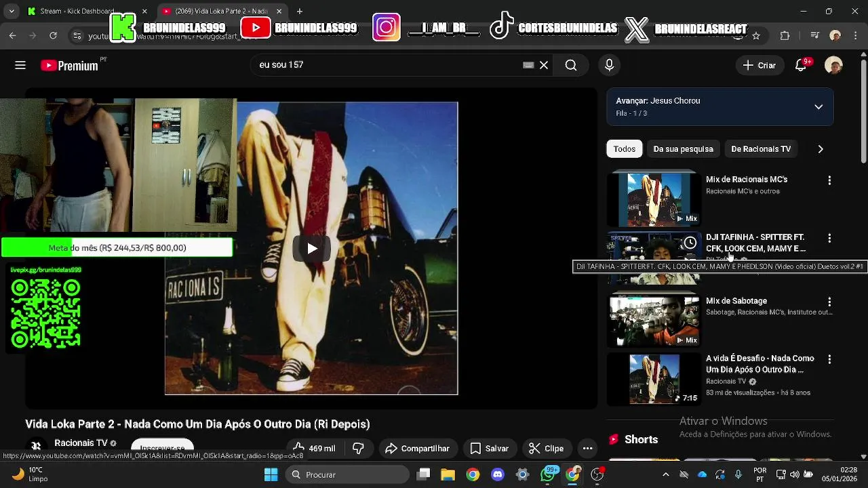
Task: Open Chrome tab search dropdown arrow
Action: [12, 12]
